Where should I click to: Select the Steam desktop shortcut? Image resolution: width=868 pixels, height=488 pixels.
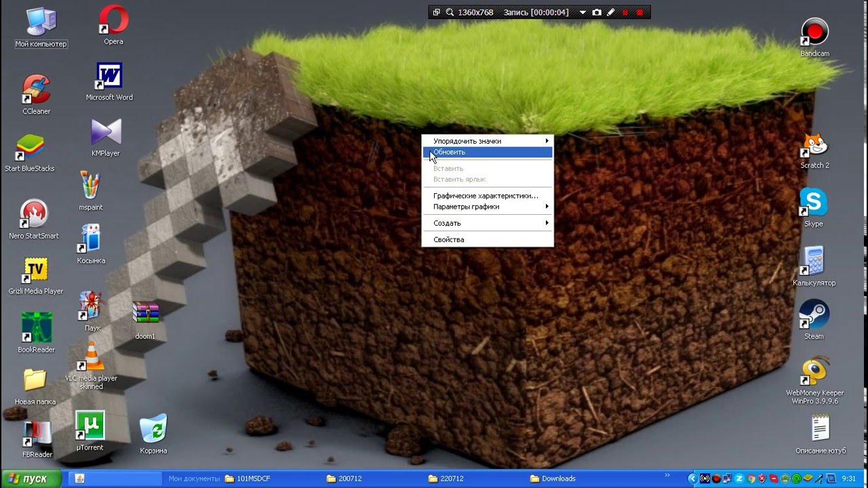(x=814, y=320)
